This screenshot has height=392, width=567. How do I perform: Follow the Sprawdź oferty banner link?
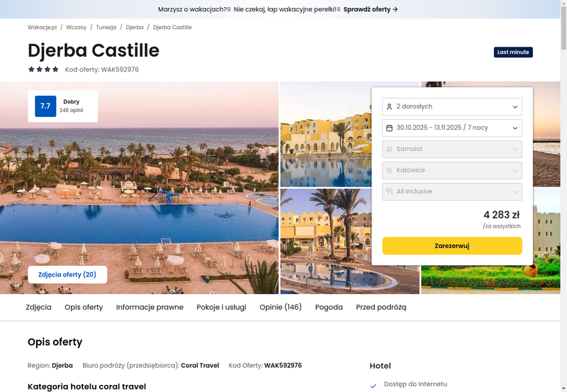[x=371, y=9]
